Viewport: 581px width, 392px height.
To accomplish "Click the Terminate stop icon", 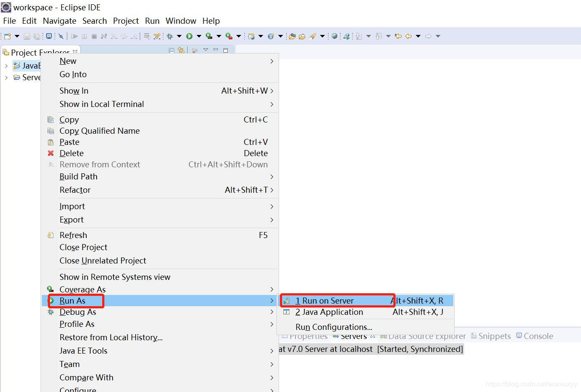I will pyautogui.click(x=94, y=36).
